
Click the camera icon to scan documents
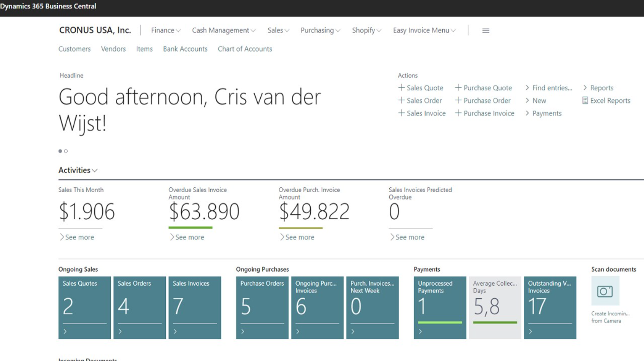point(605,291)
